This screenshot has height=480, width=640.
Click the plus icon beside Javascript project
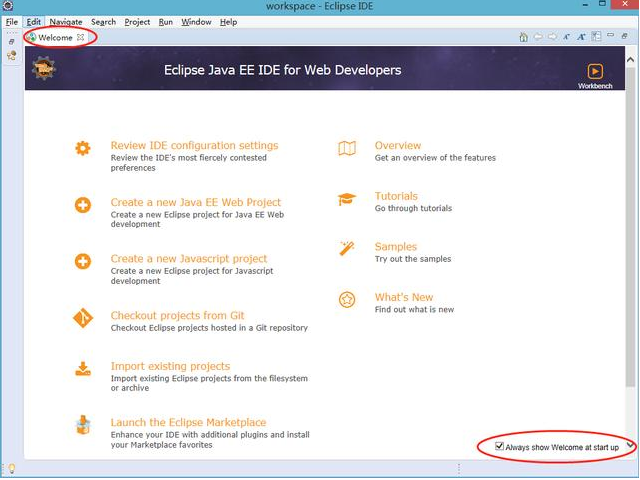click(83, 261)
